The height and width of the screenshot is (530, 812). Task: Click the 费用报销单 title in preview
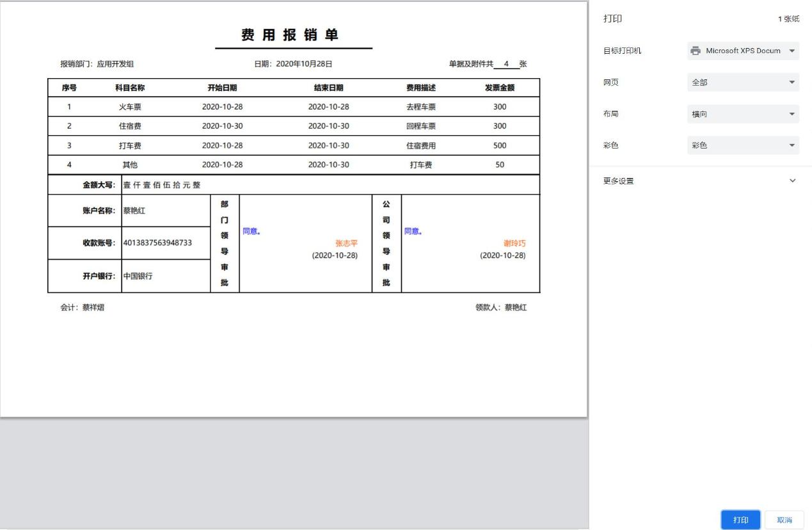tap(290, 35)
